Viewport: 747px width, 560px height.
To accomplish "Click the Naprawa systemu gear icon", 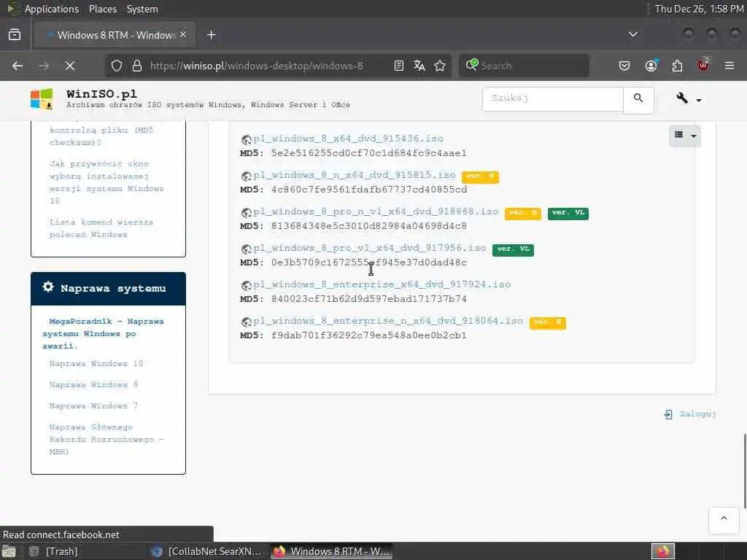I will 48,287.
